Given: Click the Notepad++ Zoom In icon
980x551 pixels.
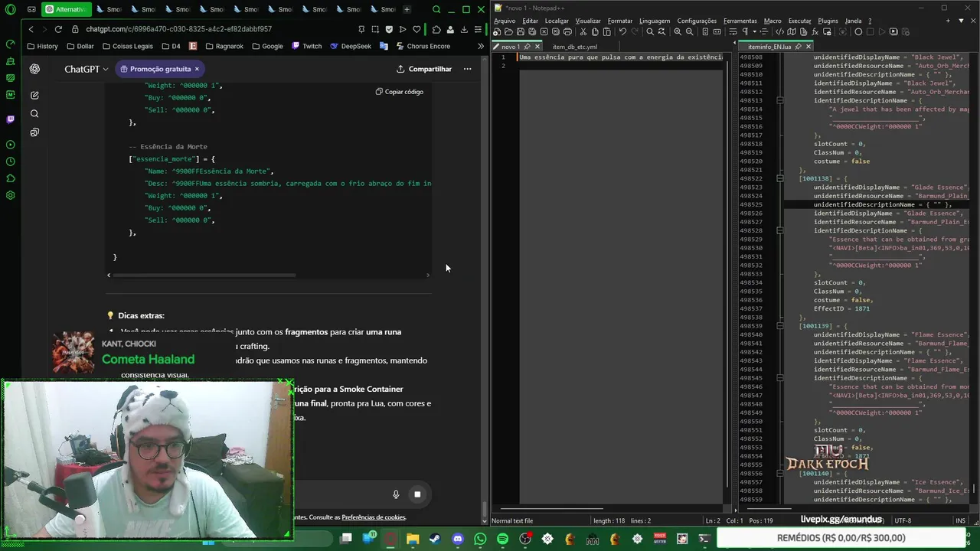Looking at the screenshot, I should 678,32.
